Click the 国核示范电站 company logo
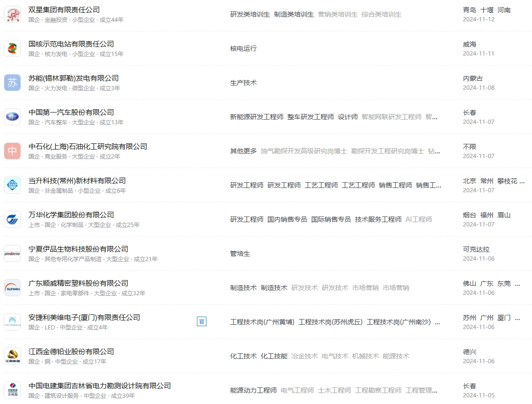This screenshot has width=532, height=404. tap(12, 48)
